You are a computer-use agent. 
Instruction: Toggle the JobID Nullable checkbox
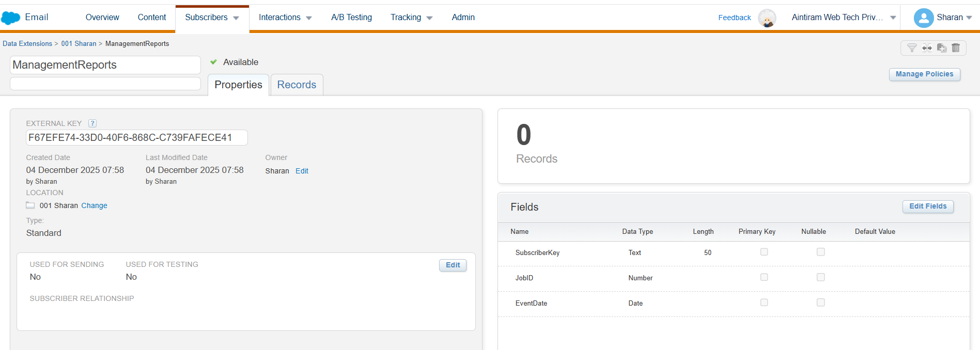tap(820, 277)
